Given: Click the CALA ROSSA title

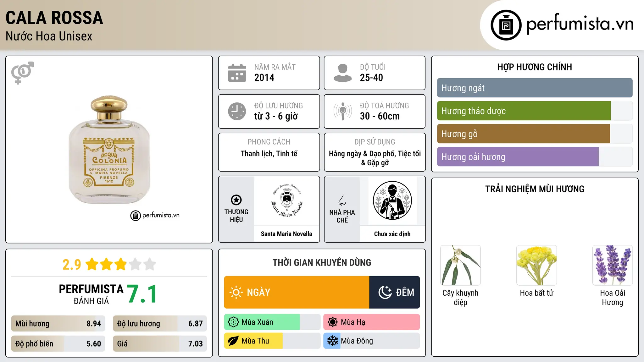Looking at the screenshot, I should (54, 18).
